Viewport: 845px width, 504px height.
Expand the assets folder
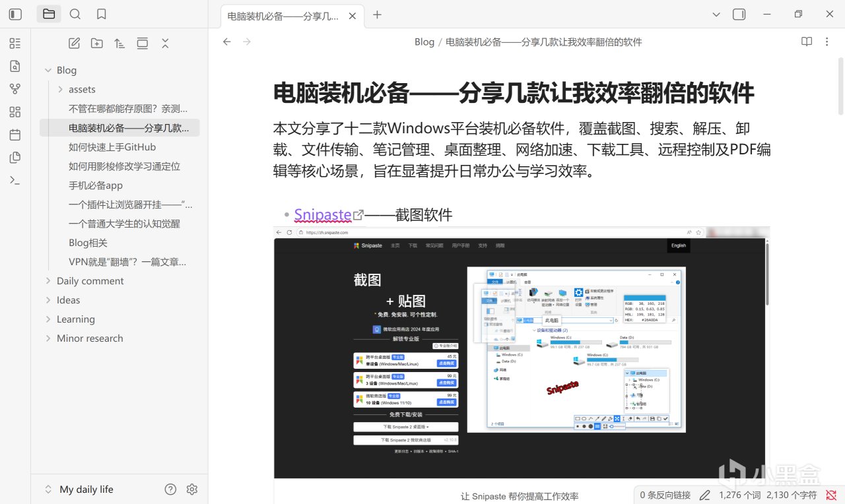pyautogui.click(x=61, y=89)
